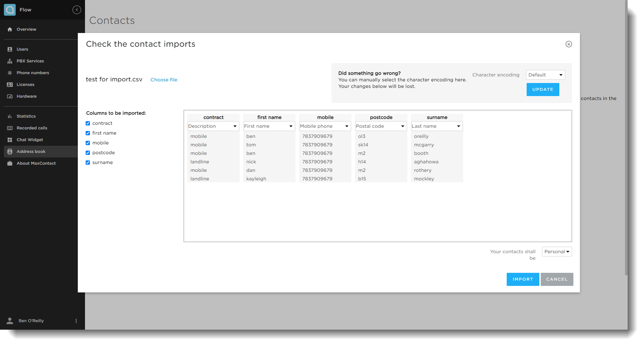Open the First name mapping dropdown
The image size is (644, 346).
pos(269,126)
